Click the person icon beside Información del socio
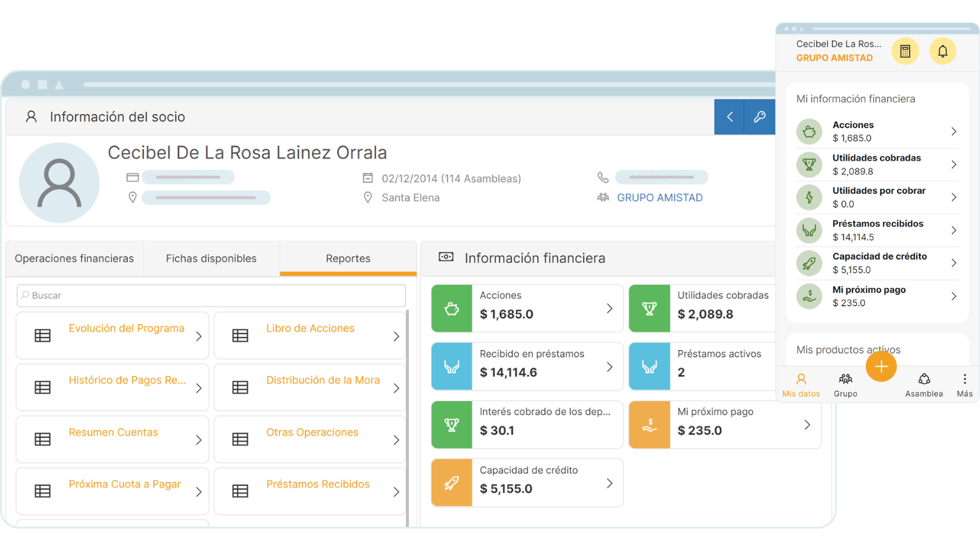The image size is (980, 551). (31, 117)
